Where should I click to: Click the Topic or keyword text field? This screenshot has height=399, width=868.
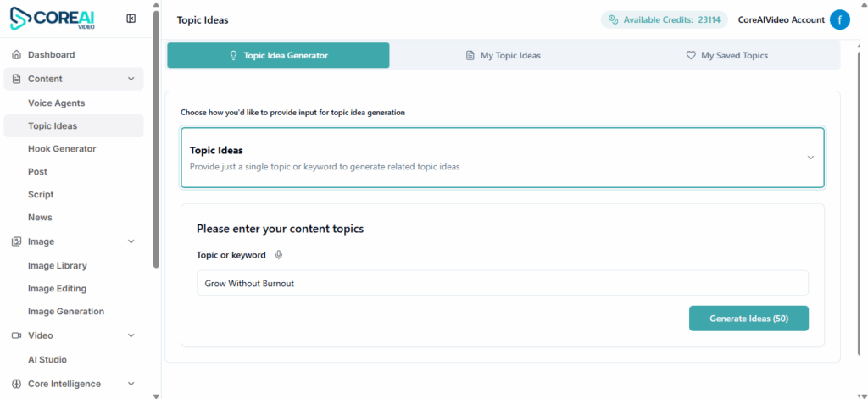[x=502, y=283]
